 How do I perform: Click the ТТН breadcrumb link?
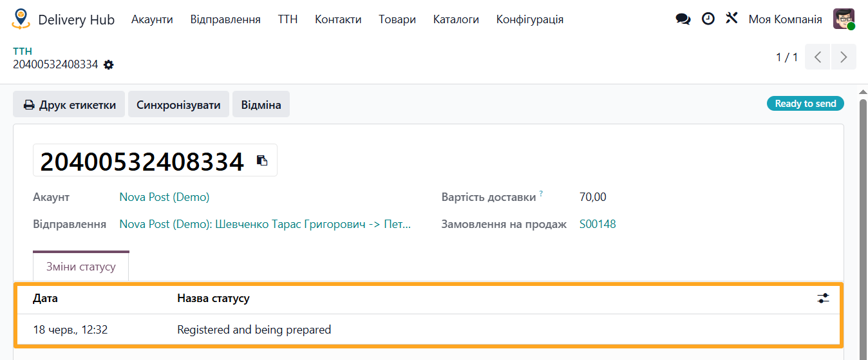coord(23,51)
